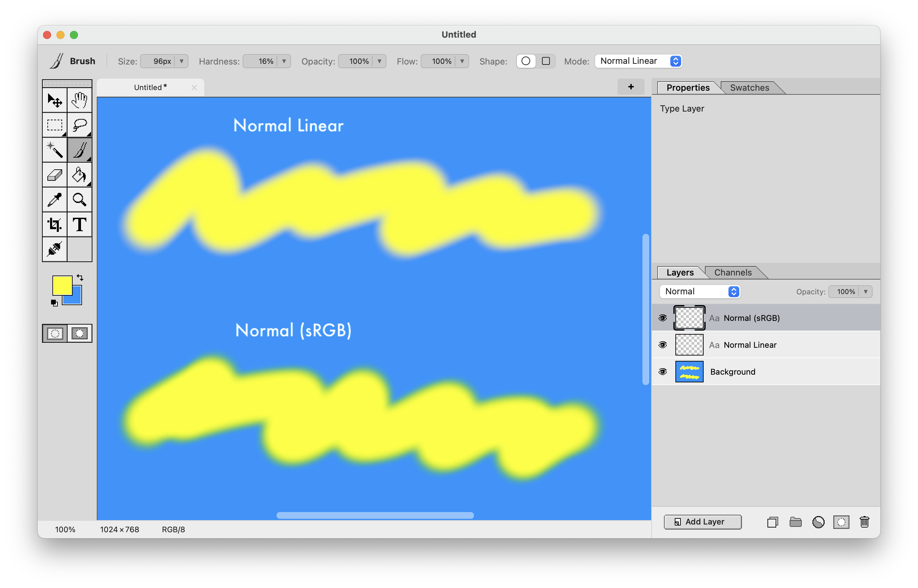
Task: Click the Brush icon in options bar
Action: click(56, 61)
